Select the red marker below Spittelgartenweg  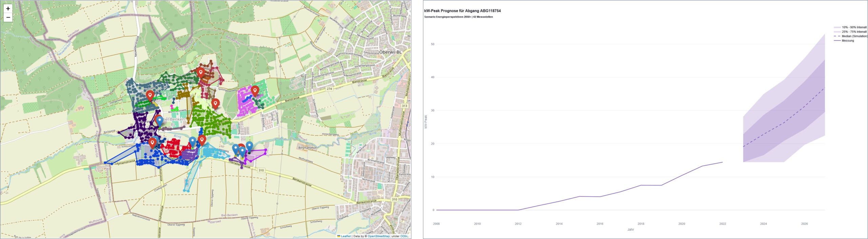tap(215, 103)
